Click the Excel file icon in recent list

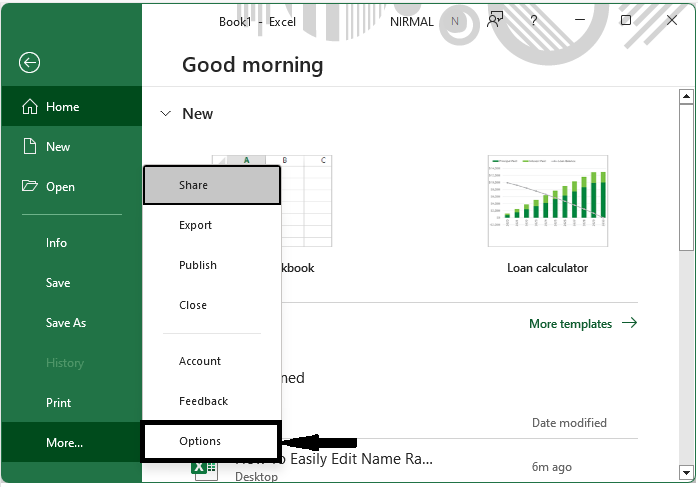204,469
